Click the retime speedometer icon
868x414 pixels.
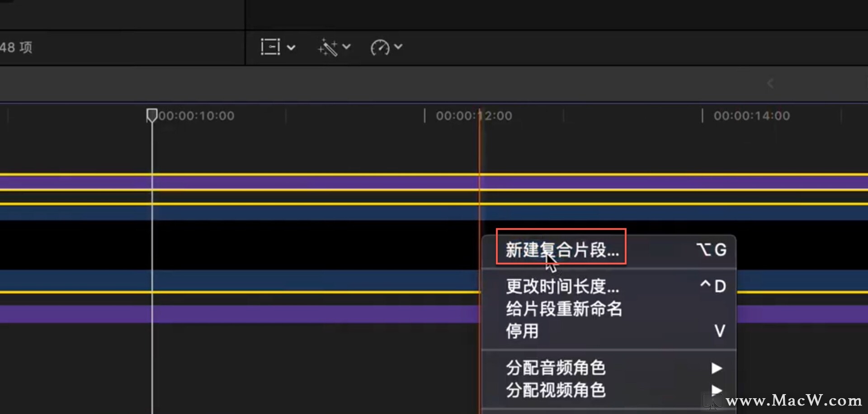point(380,47)
